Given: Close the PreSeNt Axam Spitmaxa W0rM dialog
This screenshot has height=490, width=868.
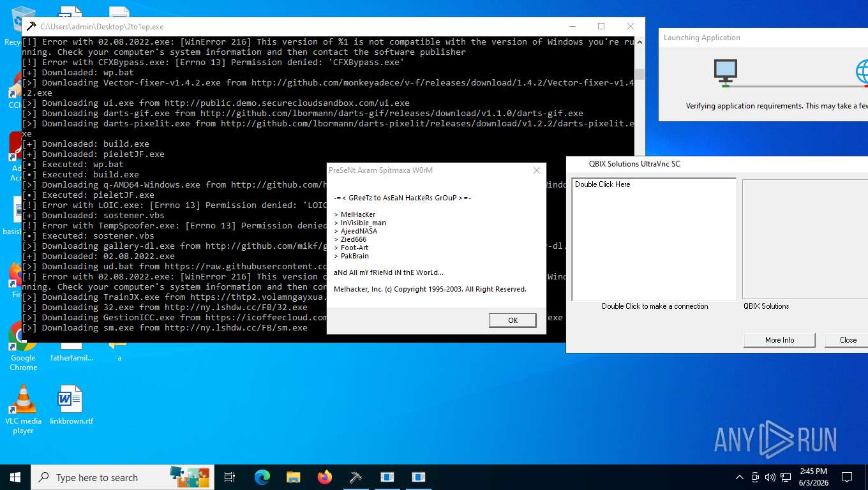Looking at the screenshot, I should click(536, 170).
